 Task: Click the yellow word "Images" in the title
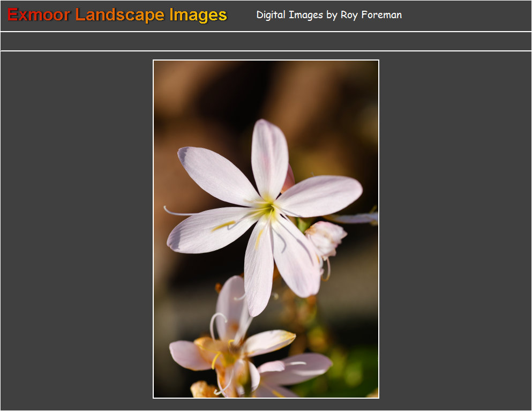tap(198, 15)
